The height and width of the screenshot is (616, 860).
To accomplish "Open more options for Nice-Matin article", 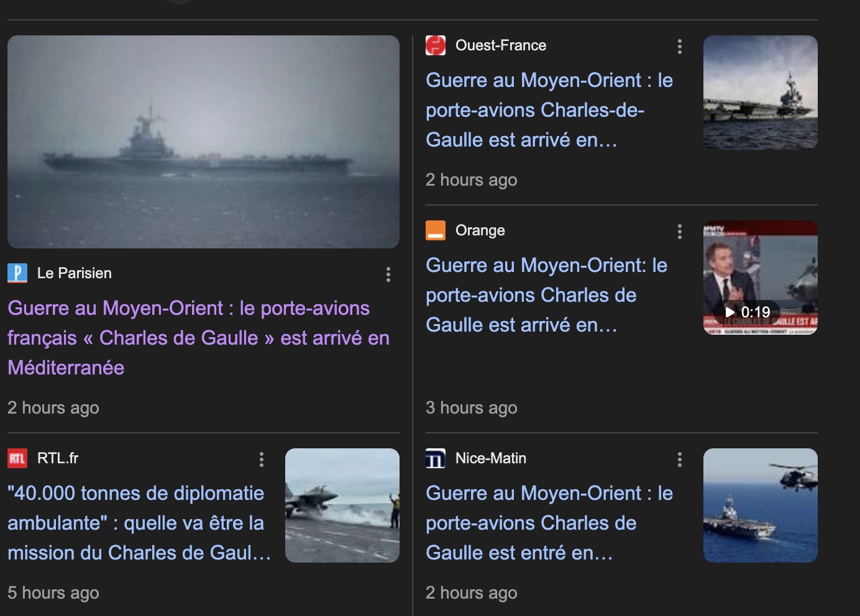I will pyautogui.click(x=680, y=460).
